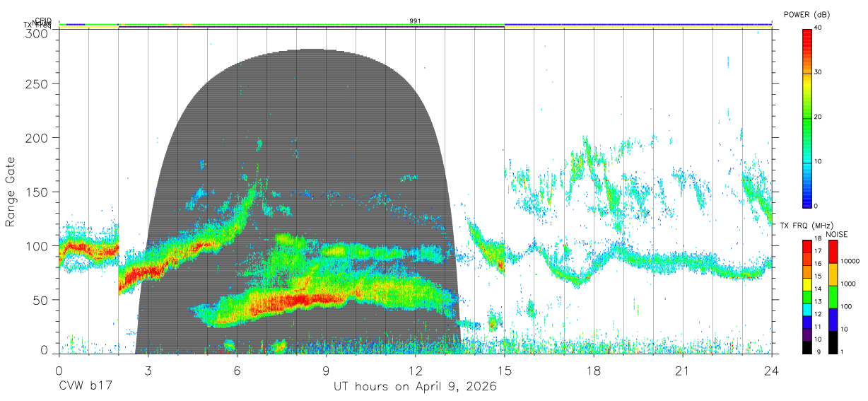Select the 21 UT hour tick label

(683, 371)
